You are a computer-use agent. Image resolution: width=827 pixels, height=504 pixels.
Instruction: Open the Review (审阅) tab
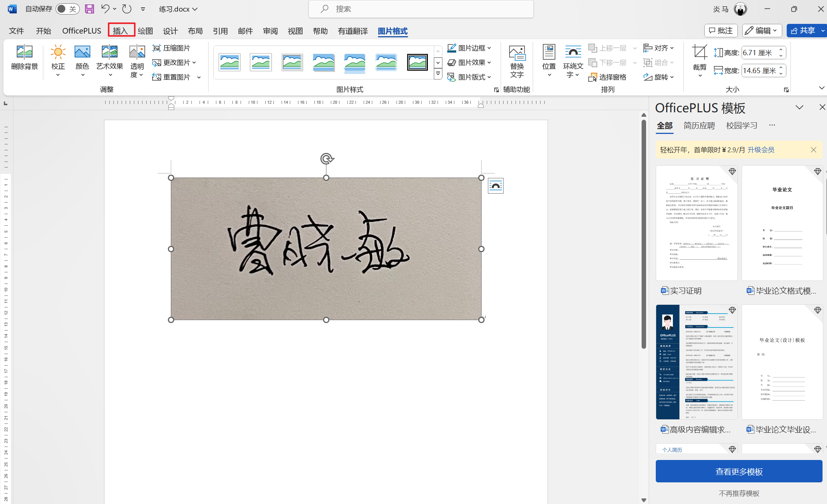click(x=270, y=31)
